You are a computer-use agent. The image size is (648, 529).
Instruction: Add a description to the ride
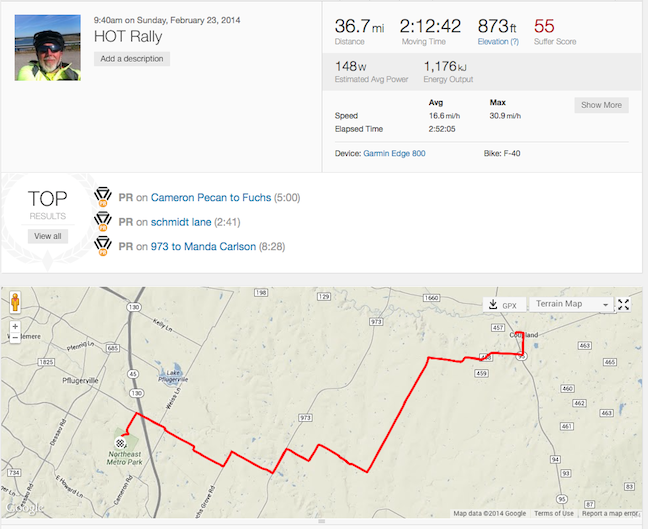click(x=132, y=59)
